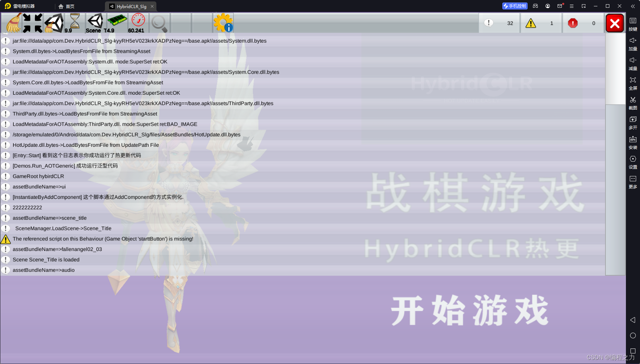640x364 pixels.
Task: Toggle info logs filter showing 32
Action: tap(499, 23)
